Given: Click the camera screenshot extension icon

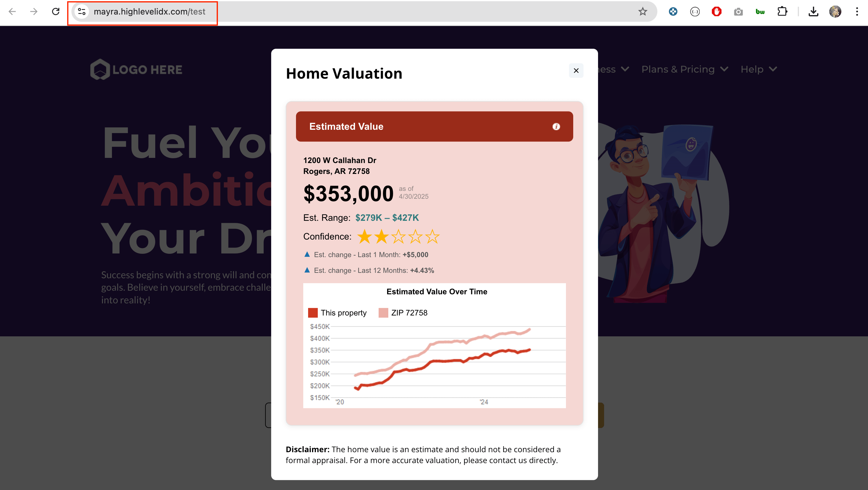Looking at the screenshot, I should tap(738, 11).
